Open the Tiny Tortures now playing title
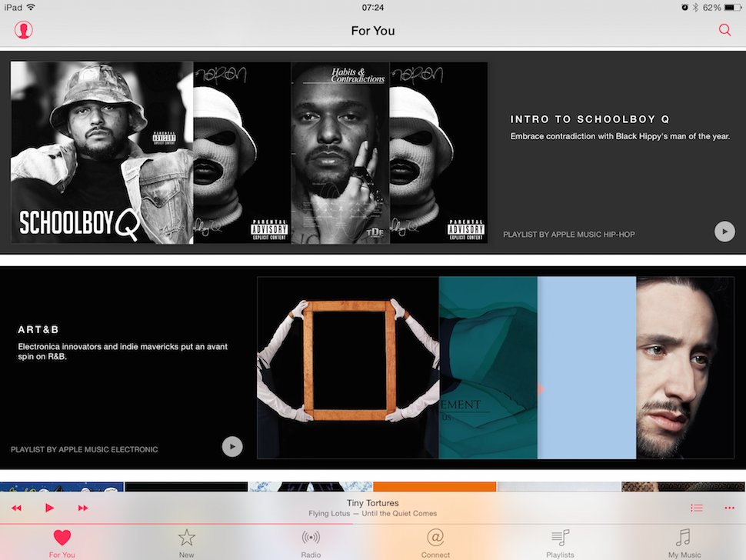The height and width of the screenshot is (560, 746). [x=372, y=503]
